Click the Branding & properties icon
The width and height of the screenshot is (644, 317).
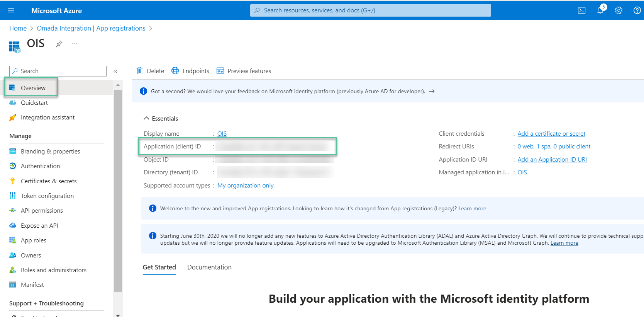pos(13,152)
